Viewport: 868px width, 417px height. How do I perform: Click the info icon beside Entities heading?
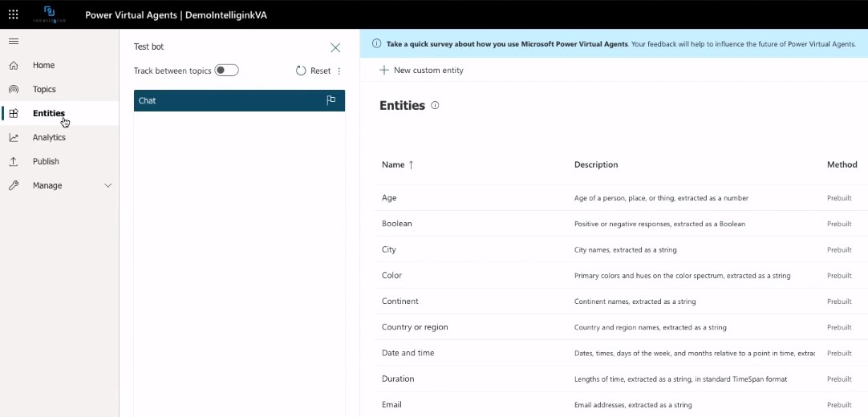(435, 105)
